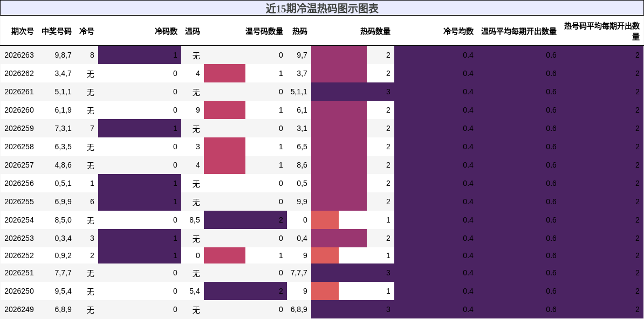Click period number 2026254
The width and height of the screenshot is (644, 319).
[19, 220]
